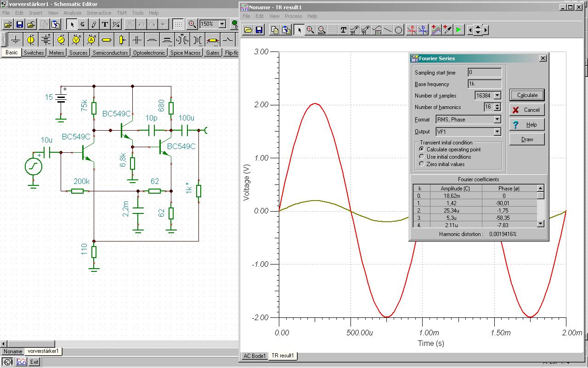Switch to the Noname schematic tab
Viewport: 588px width, 368px height.
pyautogui.click(x=13, y=351)
